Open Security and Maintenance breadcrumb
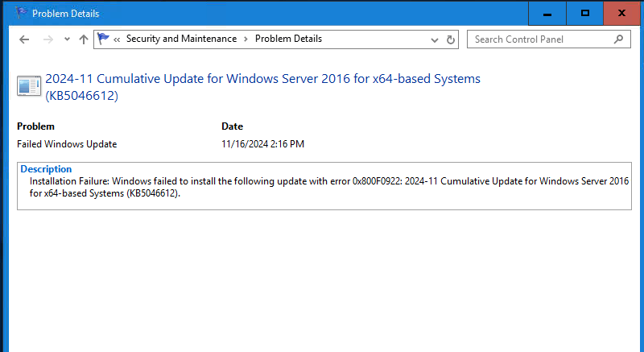The width and height of the screenshot is (644, 352). 182,39
